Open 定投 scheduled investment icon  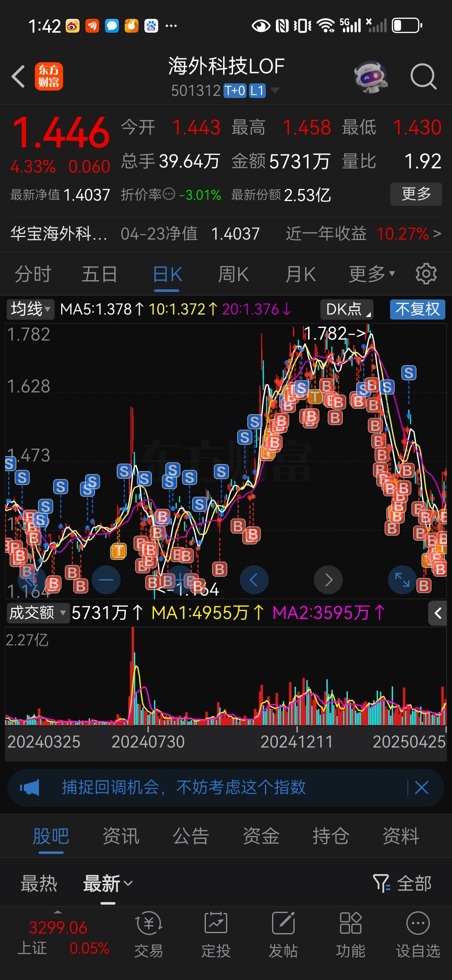point(216,934)
